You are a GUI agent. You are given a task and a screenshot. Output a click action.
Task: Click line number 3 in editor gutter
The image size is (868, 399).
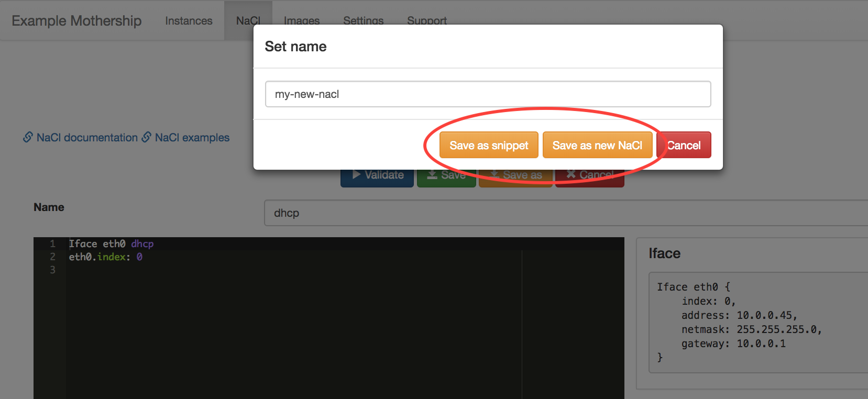click(52, 270)
